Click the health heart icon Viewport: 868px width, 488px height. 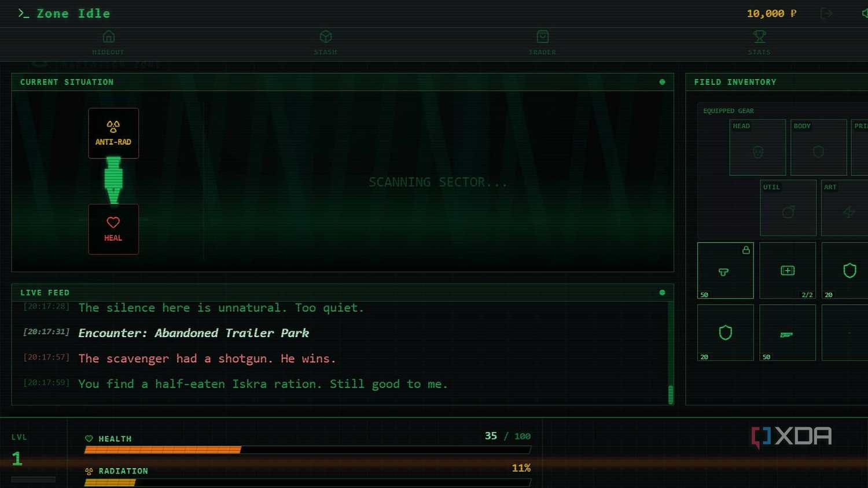[x=89, y=439]
